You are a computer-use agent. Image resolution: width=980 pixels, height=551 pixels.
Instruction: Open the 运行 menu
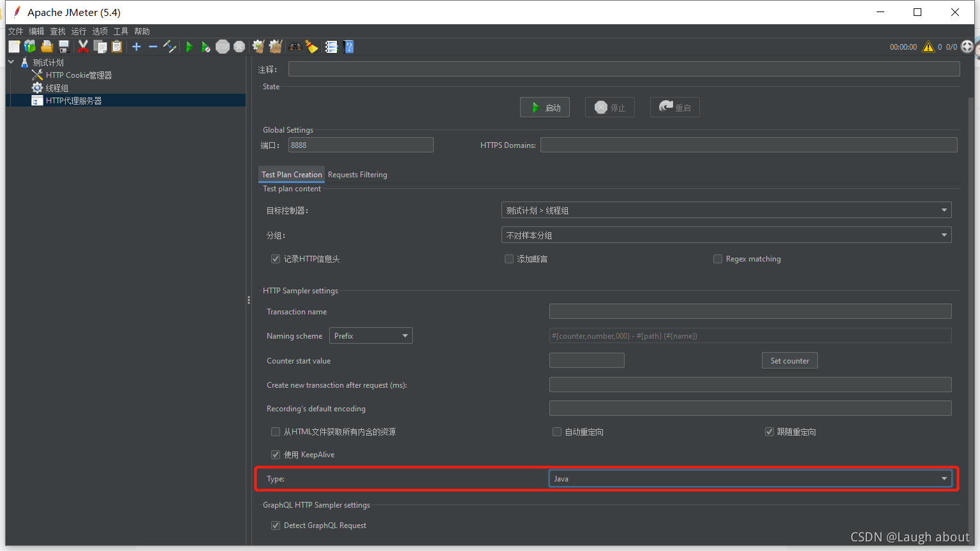(78, 31)
